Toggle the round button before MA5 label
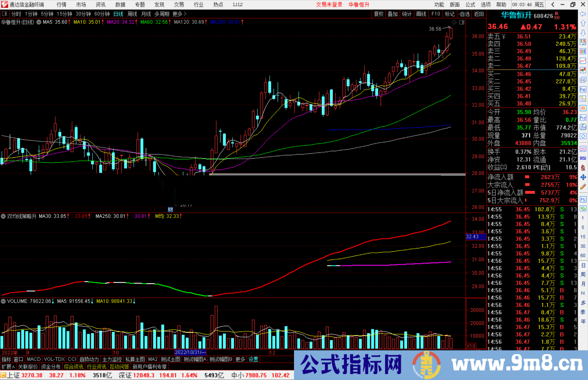 pos(39,22)
